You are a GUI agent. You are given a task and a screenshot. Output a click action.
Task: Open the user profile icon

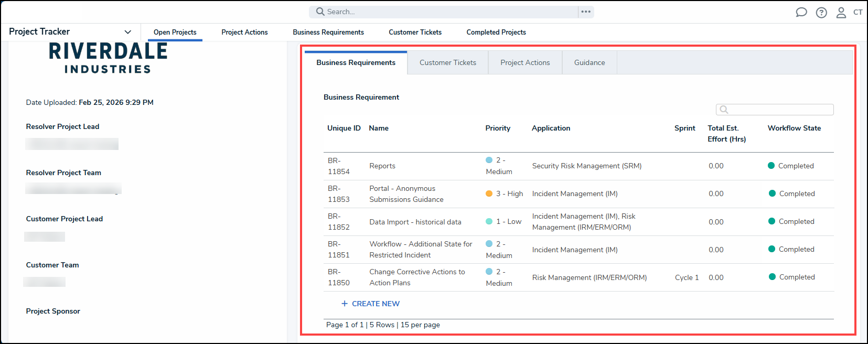tap(841, 13)
